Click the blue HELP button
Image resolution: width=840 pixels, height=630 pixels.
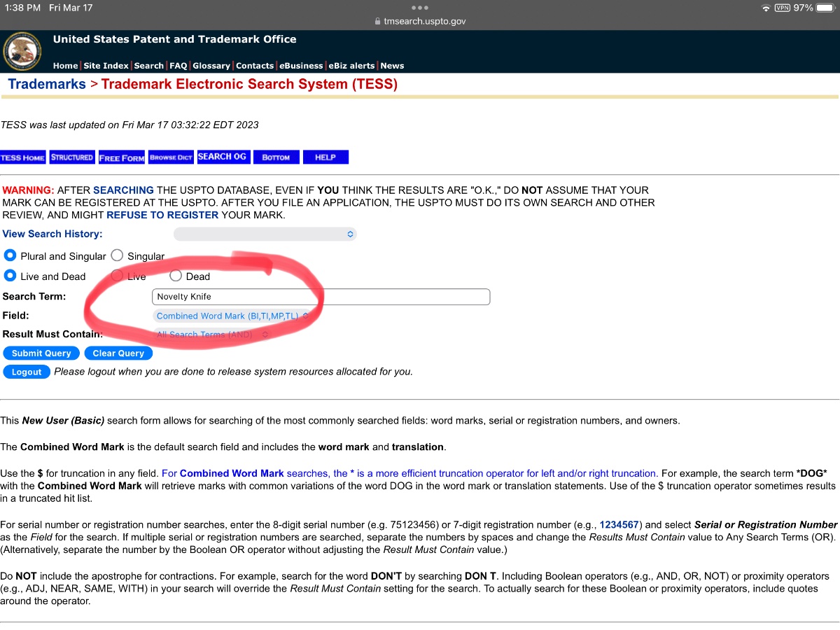(325, 157)
